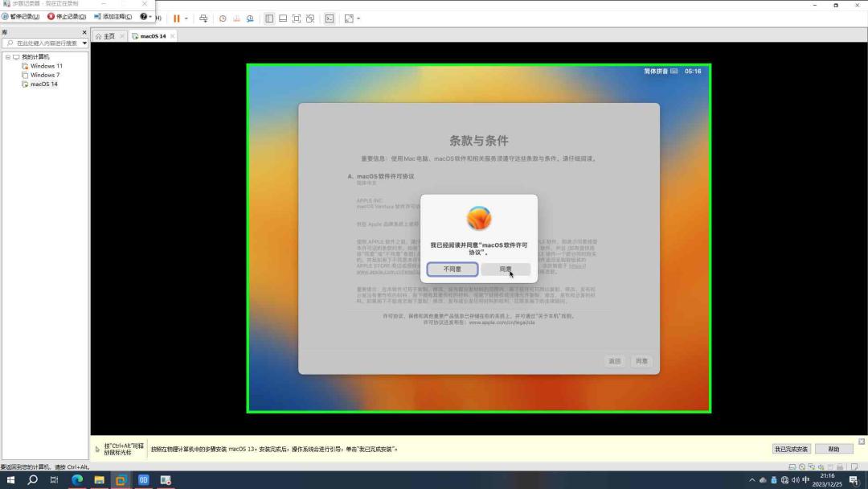Switch to the 主页 home tab
The image size is (868, 489).
coord(108,35)
